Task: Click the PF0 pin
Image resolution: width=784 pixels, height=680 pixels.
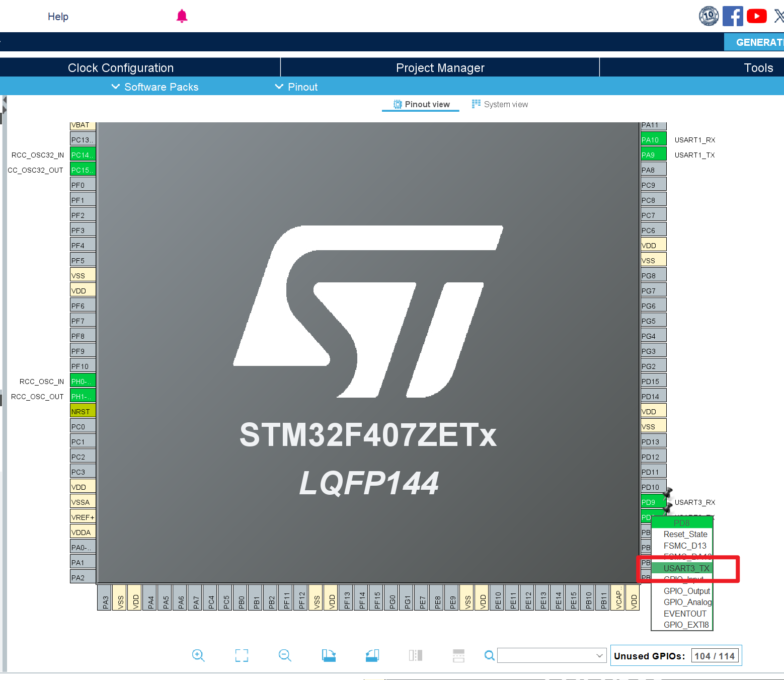Action: tap(83, 185)
